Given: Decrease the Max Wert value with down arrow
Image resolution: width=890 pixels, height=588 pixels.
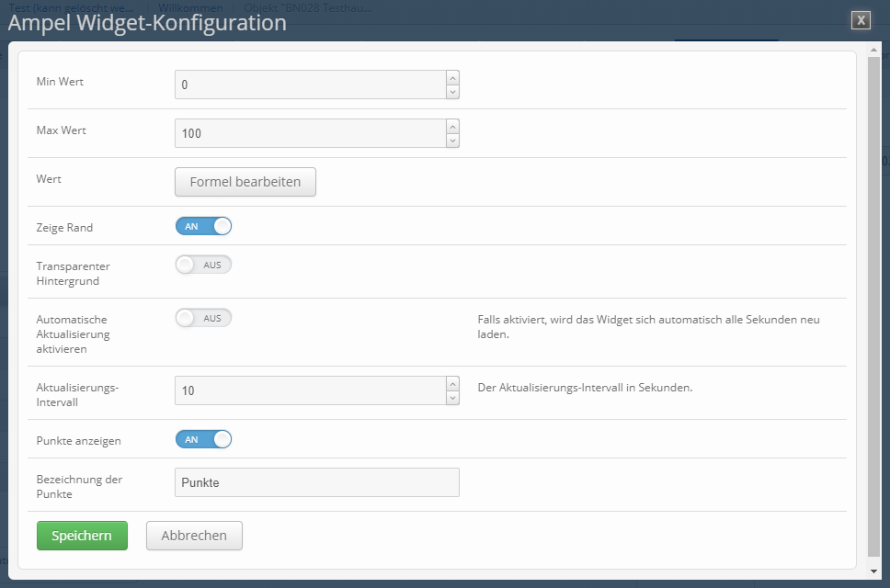Looking at the screenshot, I should click(x=452, y=141).
